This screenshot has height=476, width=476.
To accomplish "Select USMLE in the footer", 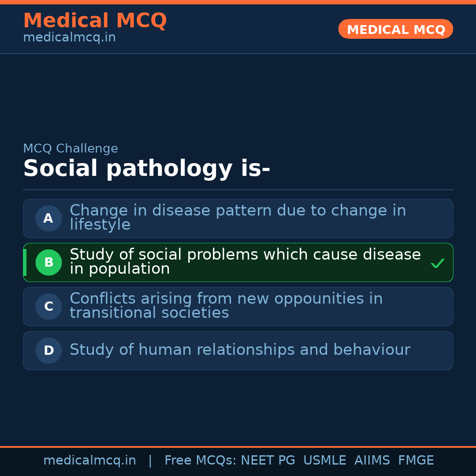I will [x=324, y=461].
